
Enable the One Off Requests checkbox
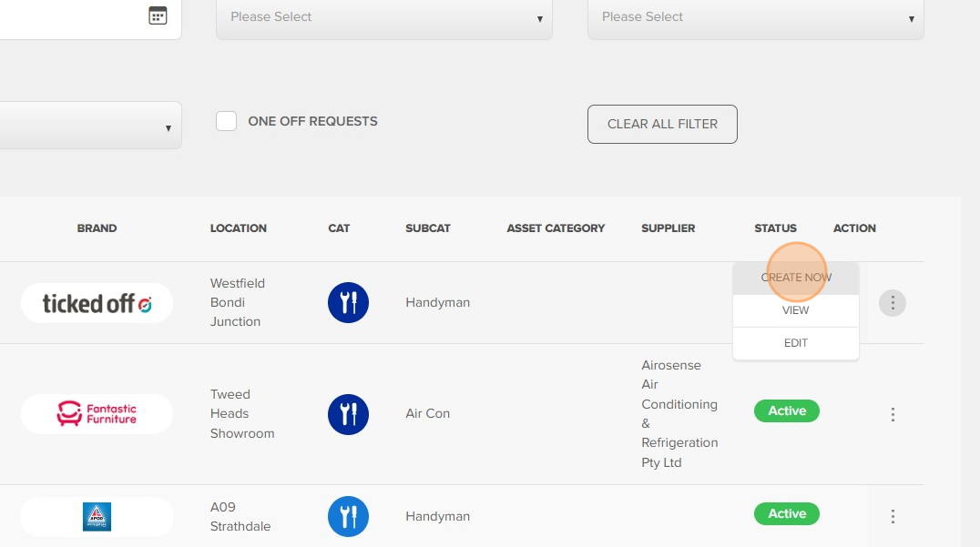point(226,121)
